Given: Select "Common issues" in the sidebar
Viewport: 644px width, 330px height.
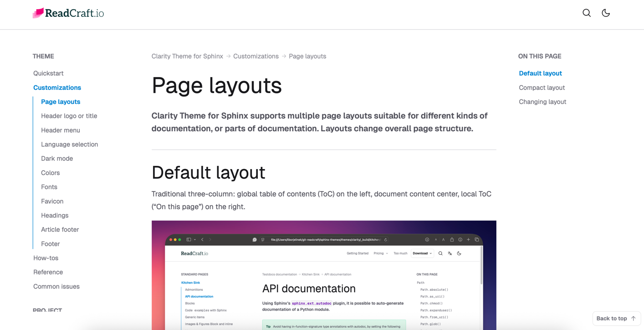Looking at the screenshot, I should 56,286.
